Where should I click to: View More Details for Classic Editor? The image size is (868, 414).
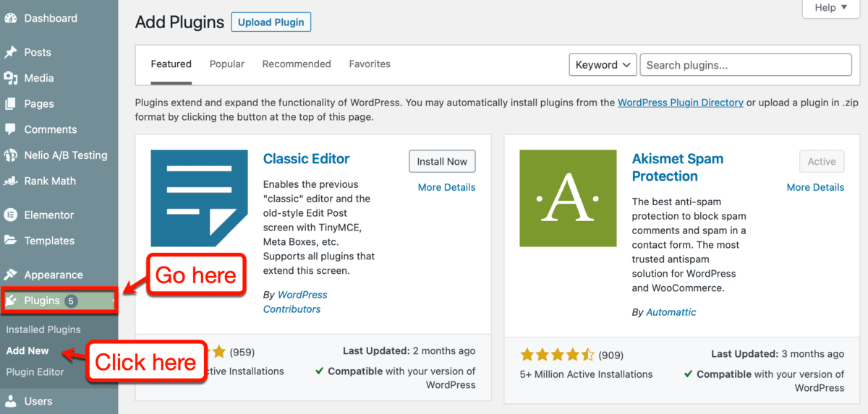446,187
